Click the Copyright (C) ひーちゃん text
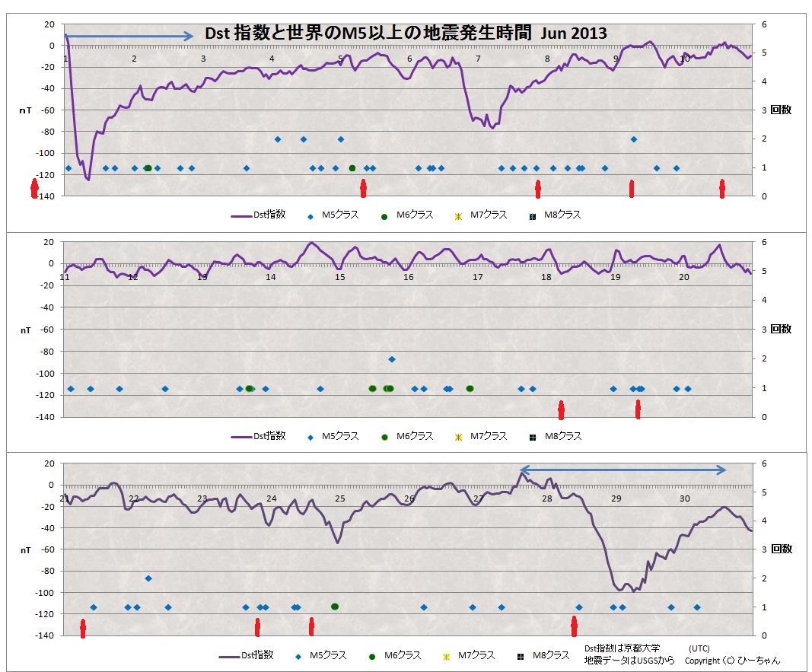The image size is (812, 672). click(732, 661)
